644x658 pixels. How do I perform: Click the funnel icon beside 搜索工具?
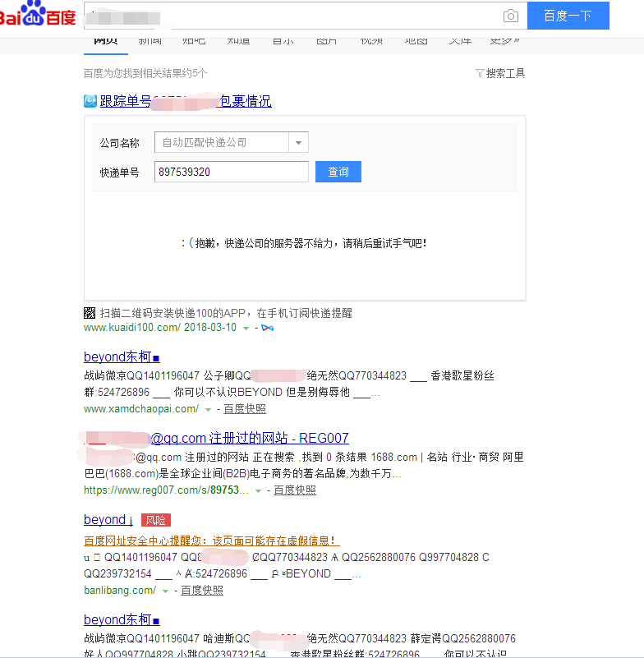480,73
